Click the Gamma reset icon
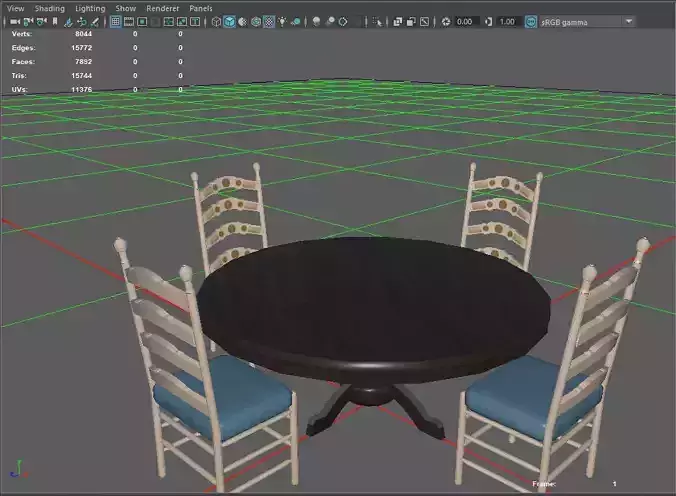The height and width of the screenshot is (496, 676). 488,22
